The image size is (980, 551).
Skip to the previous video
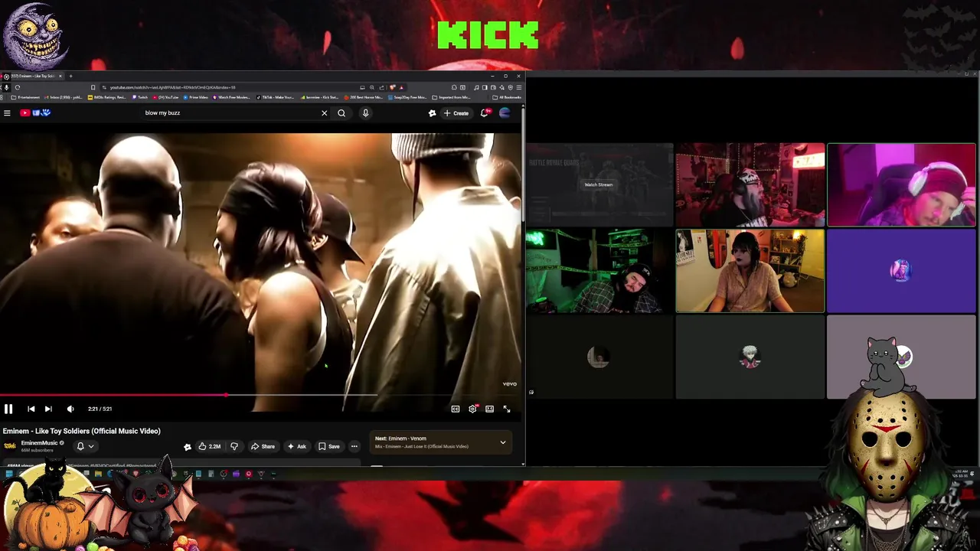point(31,409)
